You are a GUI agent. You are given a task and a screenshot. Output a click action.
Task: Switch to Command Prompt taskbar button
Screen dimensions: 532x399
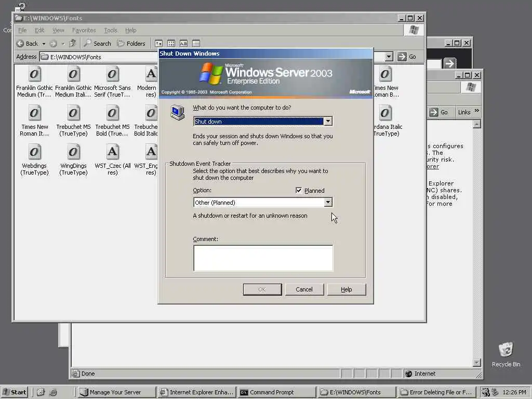276,392
